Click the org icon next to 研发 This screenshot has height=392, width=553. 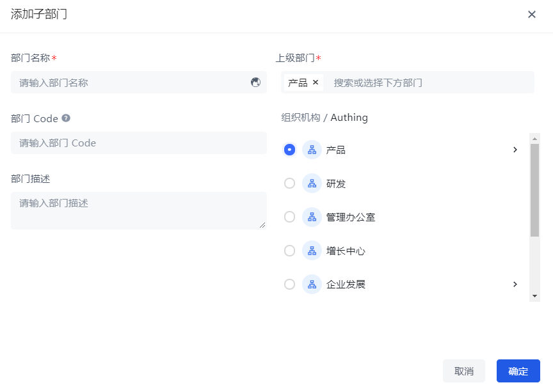click(312, 184)
